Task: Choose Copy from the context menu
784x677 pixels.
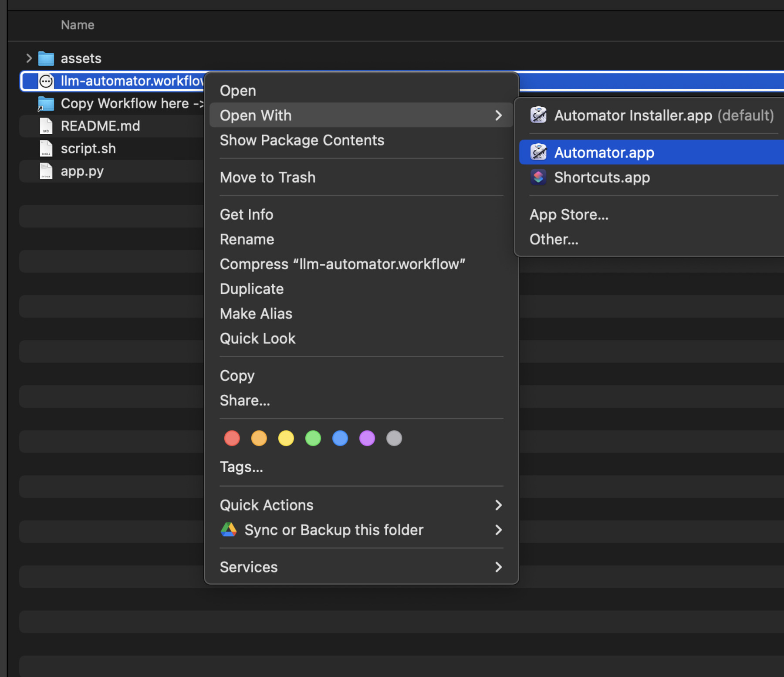Action: click(361, 376)
